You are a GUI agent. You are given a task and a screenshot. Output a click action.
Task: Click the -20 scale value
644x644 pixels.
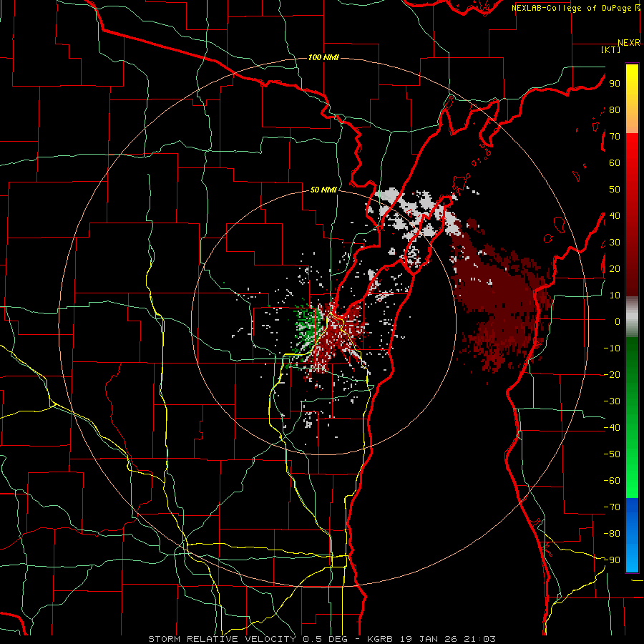[612, 374]
